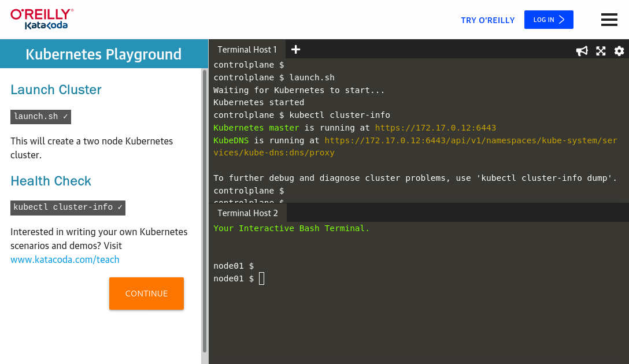Open the www.katacoda.com/teach link

65,260
